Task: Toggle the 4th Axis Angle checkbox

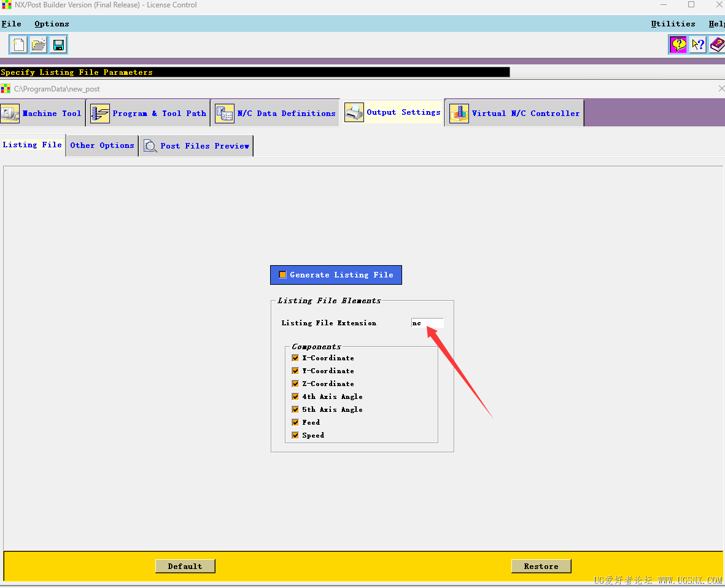Action: pos(295,397)
